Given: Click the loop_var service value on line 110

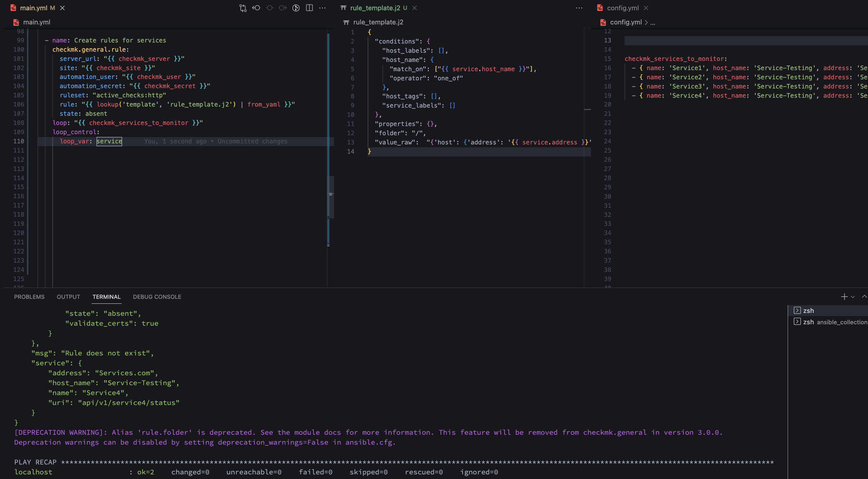Looking at the screenshot, I should 109,141.
